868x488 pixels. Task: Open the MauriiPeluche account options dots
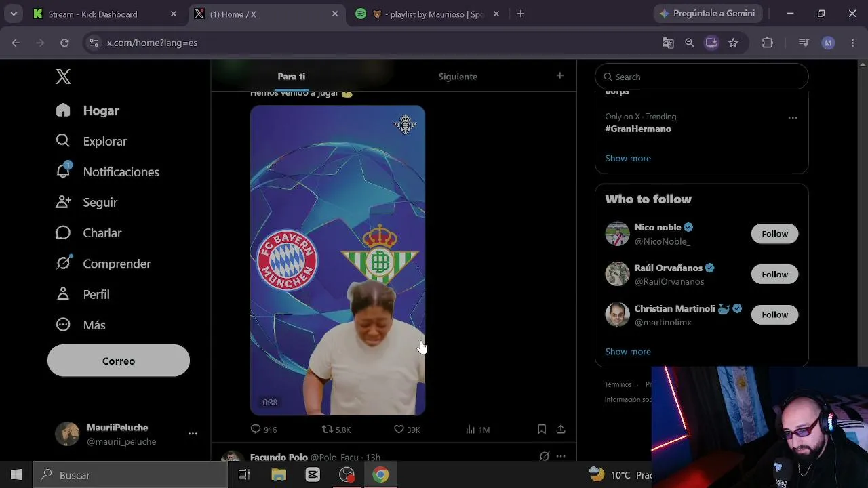[x=193, y=434]
